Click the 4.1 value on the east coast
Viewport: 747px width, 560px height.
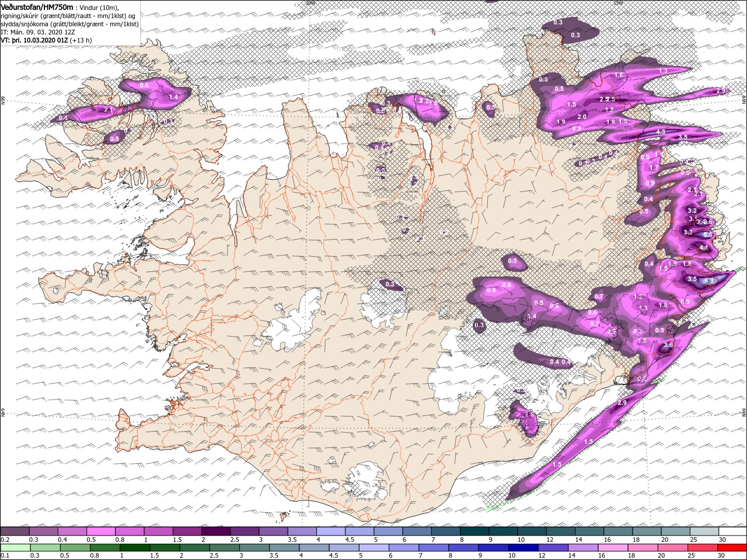click(x=703, y=248)
